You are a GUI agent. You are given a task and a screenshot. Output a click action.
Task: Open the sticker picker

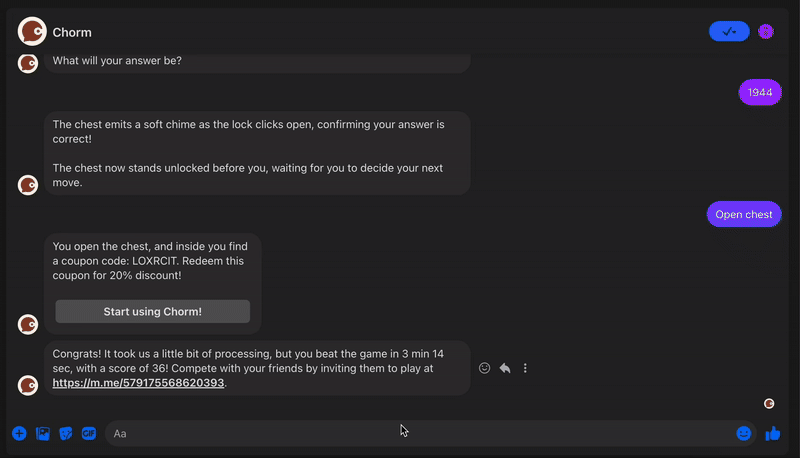[66, 433]
